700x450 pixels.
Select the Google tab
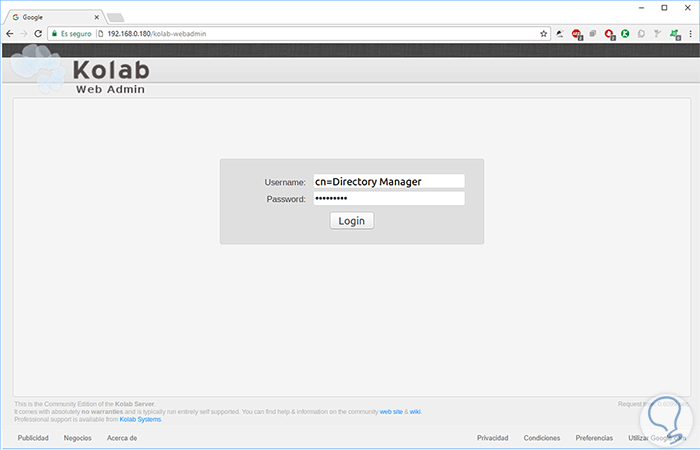(x=54, y=17)
